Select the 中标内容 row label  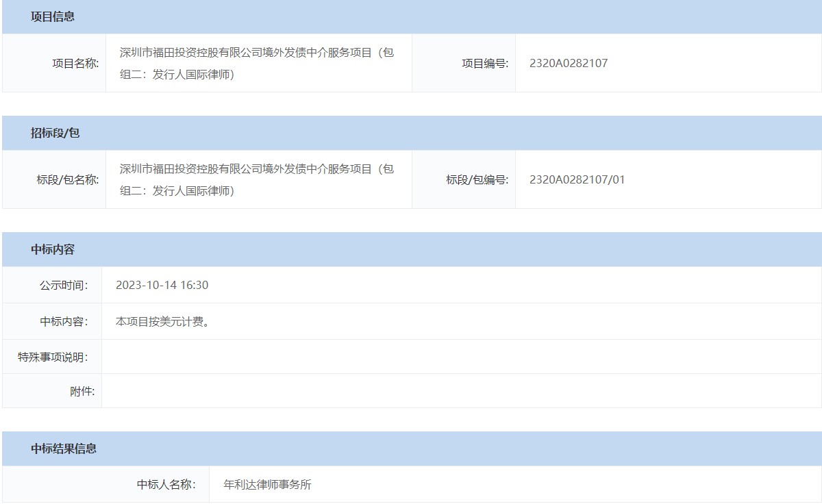click(x=64, y=322)
